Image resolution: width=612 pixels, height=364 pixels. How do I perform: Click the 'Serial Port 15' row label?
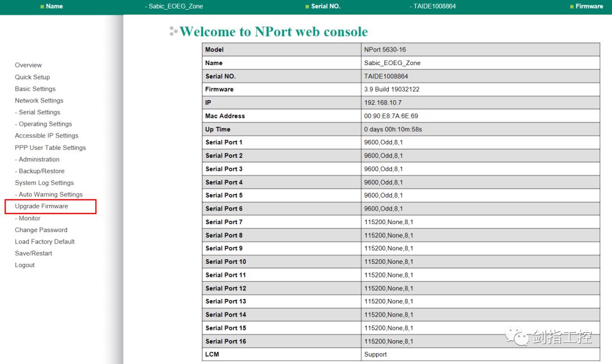pyautogui.click(x=226, y=328)
